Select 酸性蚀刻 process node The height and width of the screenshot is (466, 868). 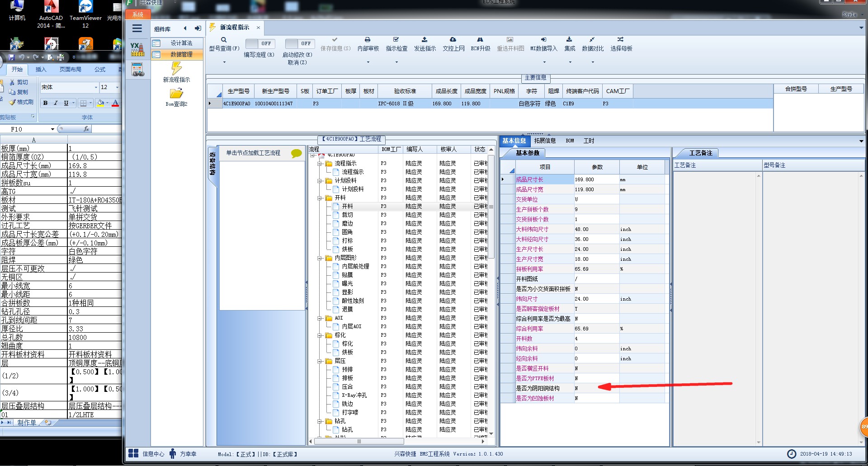click(x=353, y=301)
